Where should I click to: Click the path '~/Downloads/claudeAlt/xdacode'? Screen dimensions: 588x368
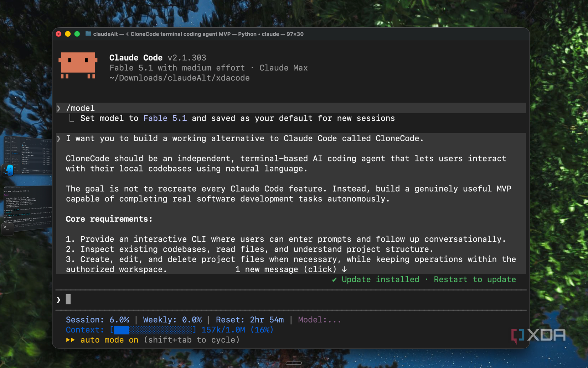[179, 78]
